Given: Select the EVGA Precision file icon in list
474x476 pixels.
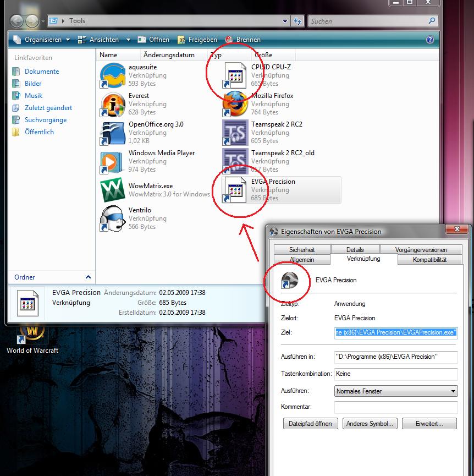Looking at the screenshot, I should [x=235, y=190].
